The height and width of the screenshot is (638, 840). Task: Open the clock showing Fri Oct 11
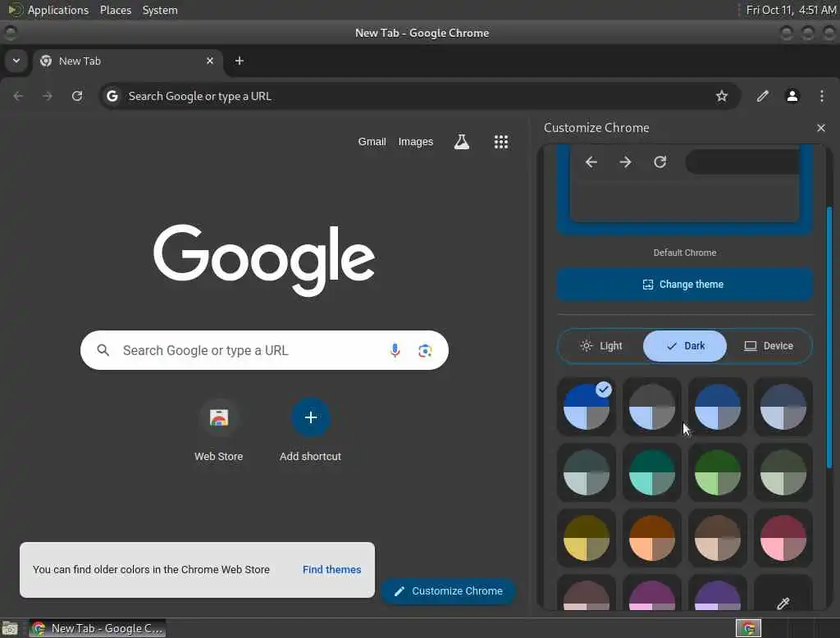pos(791,10)
